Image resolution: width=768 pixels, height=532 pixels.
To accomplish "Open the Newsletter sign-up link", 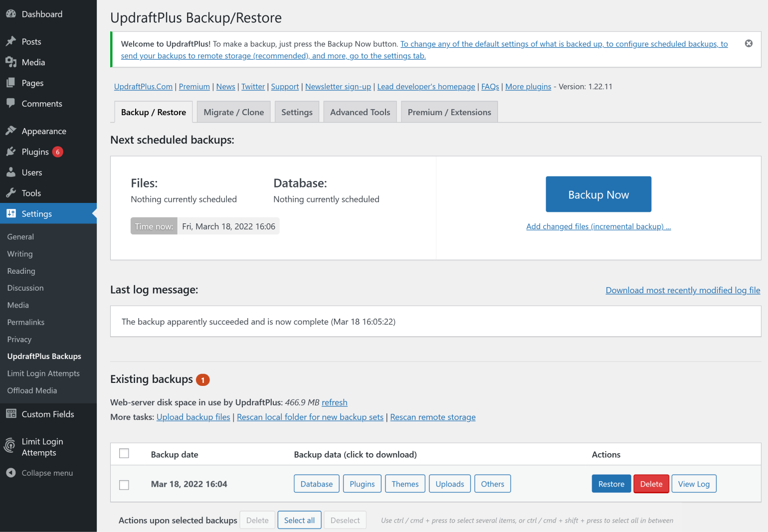I will click(338, 86).
